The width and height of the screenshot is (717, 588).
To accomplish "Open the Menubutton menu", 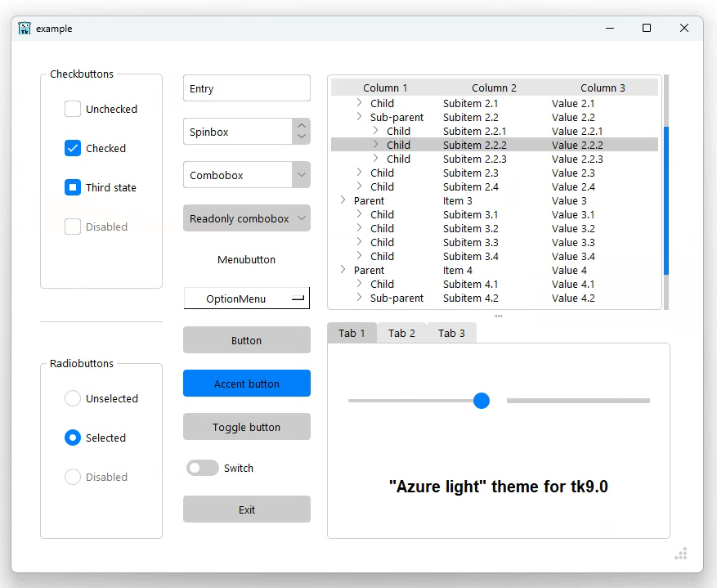I will pyautogui.click(x=247, y=260).
